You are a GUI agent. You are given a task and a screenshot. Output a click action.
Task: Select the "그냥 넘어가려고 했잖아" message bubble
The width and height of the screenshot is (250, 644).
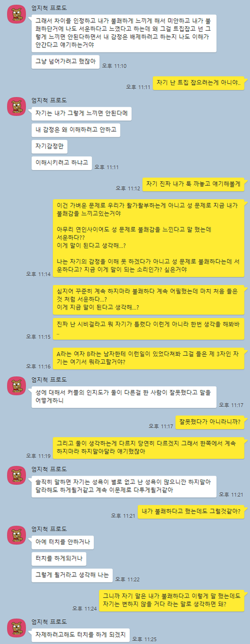pos(65,61)
